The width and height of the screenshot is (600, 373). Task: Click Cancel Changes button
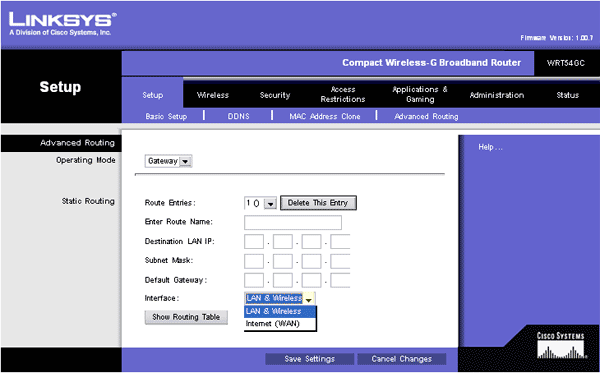point(401,359)
